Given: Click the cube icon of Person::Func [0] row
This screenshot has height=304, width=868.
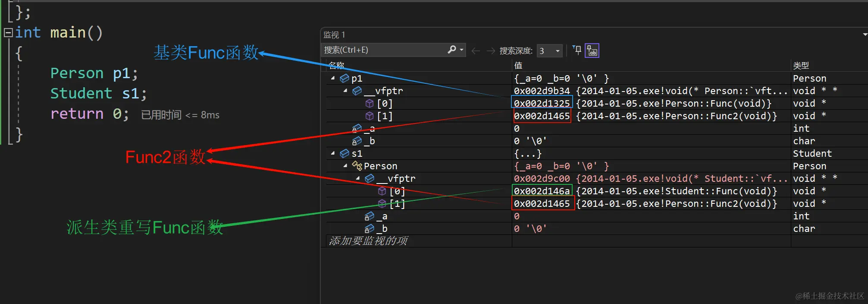Looking at the screenshot, I should pyautogui.click(x=370, y=103).
